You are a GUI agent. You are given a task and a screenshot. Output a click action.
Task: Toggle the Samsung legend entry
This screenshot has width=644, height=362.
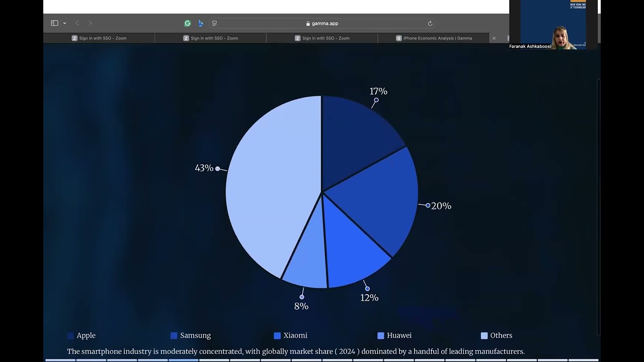191,335
